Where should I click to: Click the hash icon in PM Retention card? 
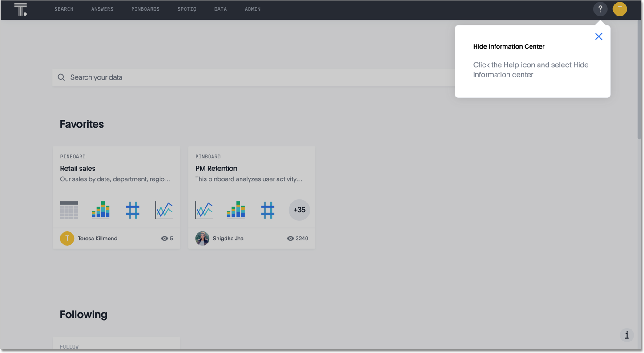coord(268,210)
